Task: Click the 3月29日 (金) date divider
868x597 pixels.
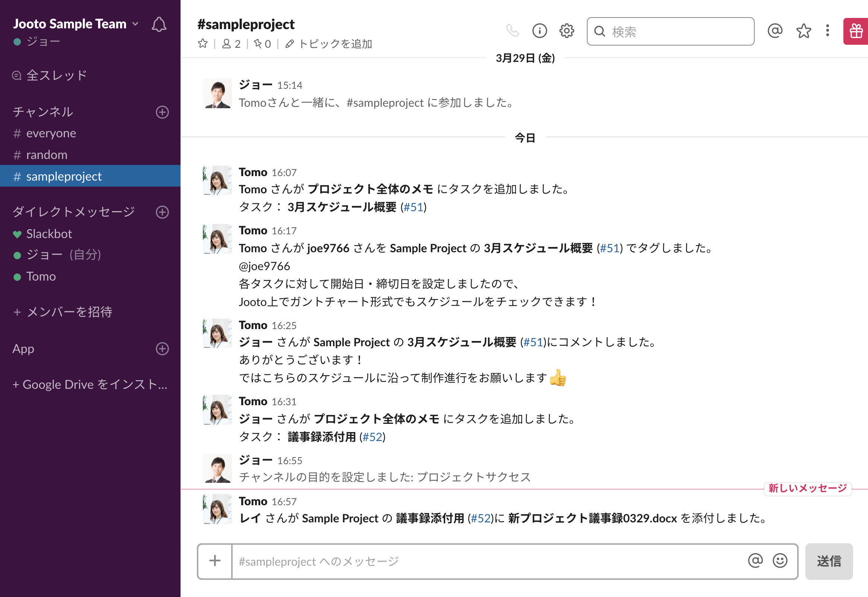Action: (525, 58)
